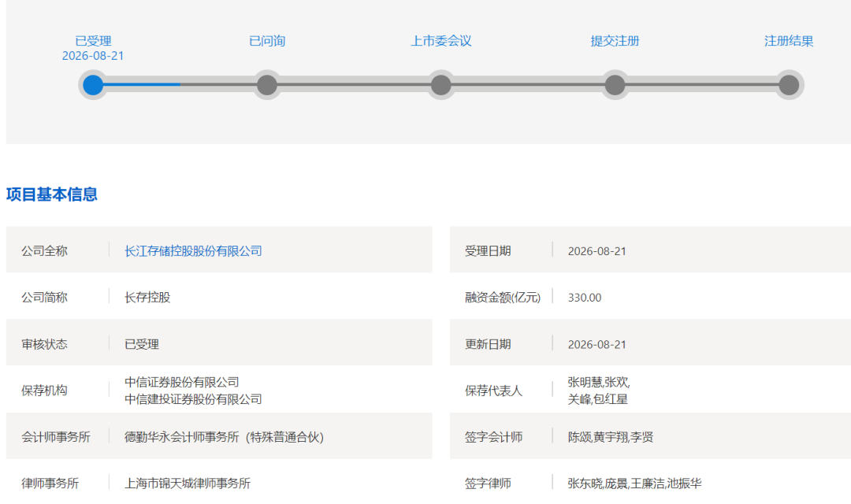
Task: Select the 关峰,包红星 representatives line
Action: 597,399
